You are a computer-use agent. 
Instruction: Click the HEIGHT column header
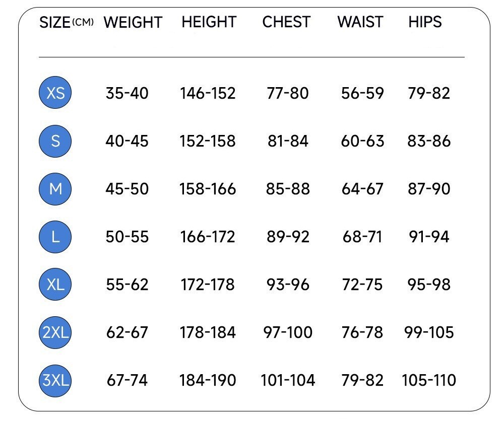(209, 22)
